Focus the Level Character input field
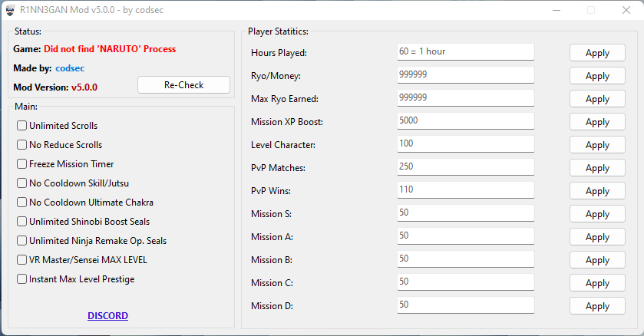 tap(465, 144)
